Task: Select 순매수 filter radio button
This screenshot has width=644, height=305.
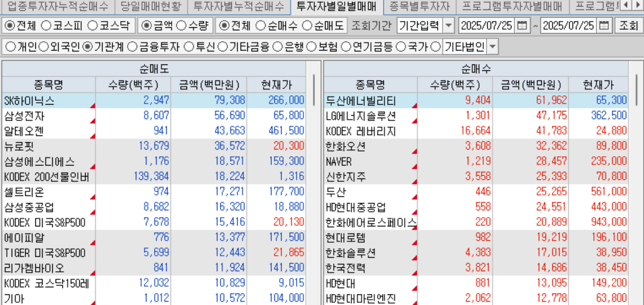Action: pyautogui.click(x=261, y=26)
